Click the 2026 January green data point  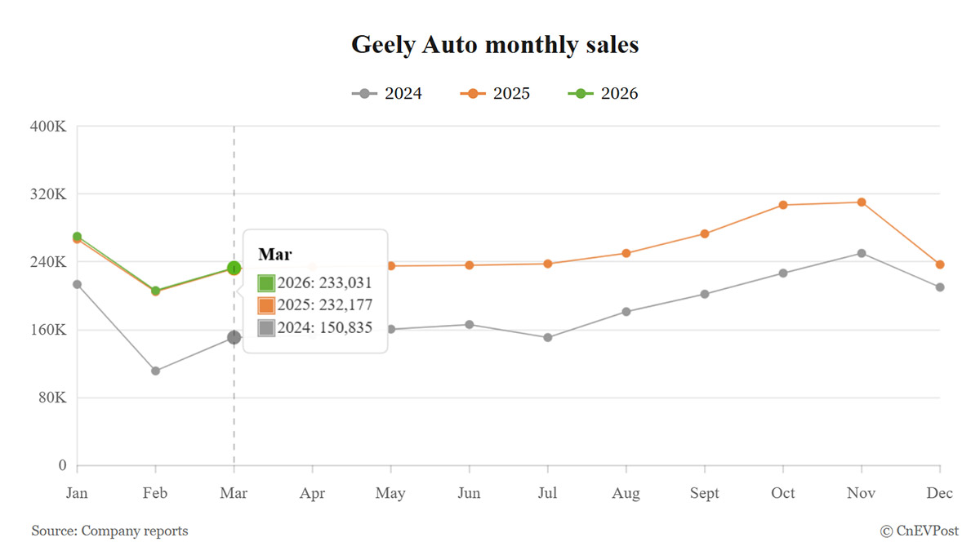[77, 236]
